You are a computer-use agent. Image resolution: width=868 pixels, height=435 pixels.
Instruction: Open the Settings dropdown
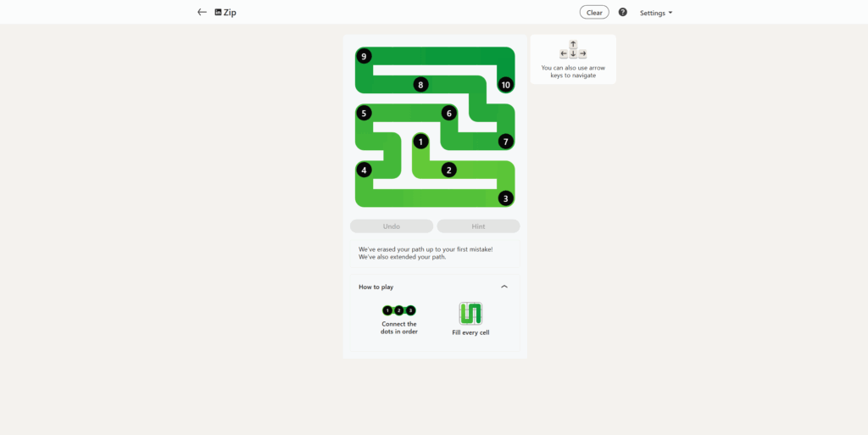click(656, 13)
